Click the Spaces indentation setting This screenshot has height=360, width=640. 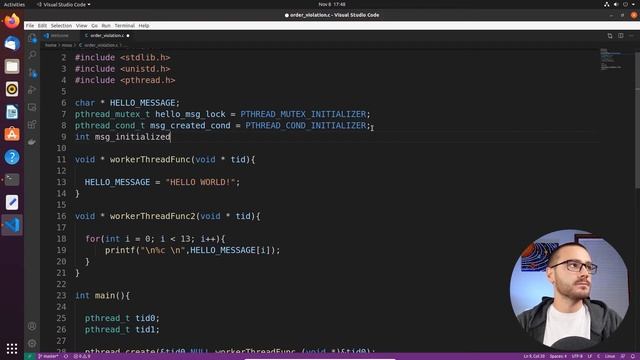coord(558,356)
